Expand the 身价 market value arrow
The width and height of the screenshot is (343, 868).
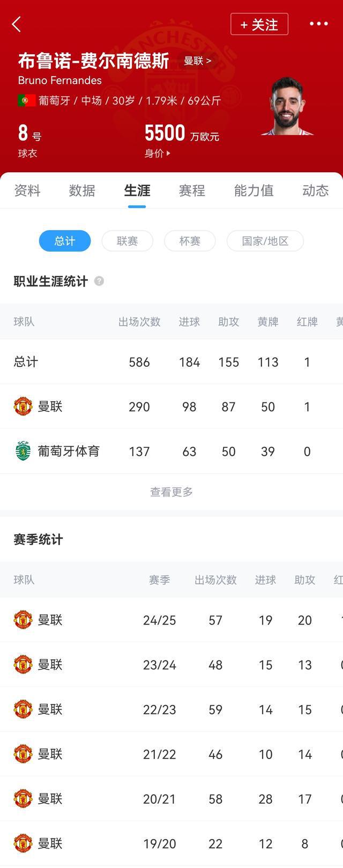(x=168, y=153)
